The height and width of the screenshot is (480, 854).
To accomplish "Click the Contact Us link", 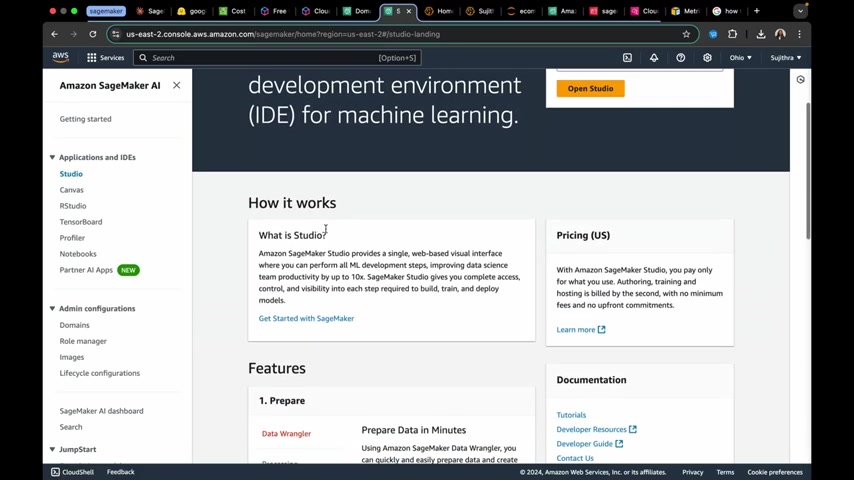I will (x=575, y=458).
